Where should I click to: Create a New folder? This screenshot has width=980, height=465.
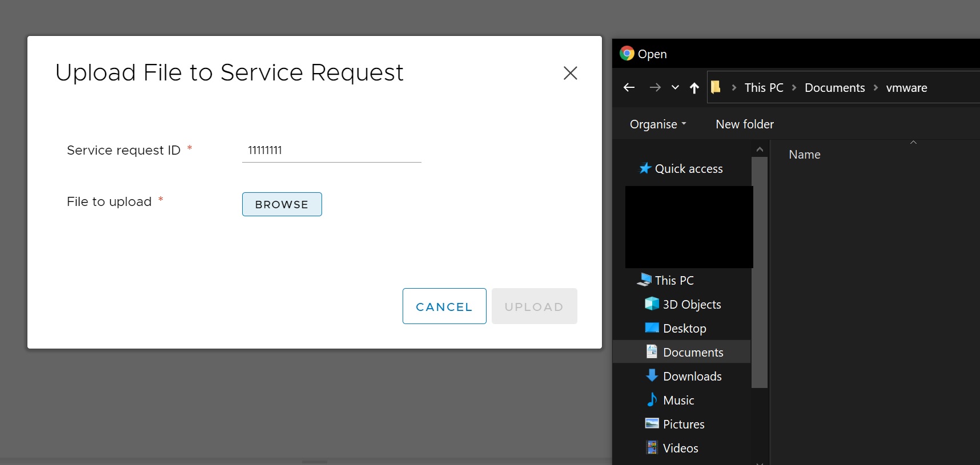(744, 124)
